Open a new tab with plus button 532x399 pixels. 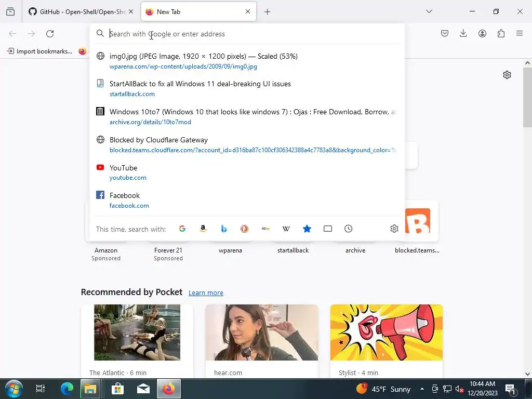pos(268,12)
